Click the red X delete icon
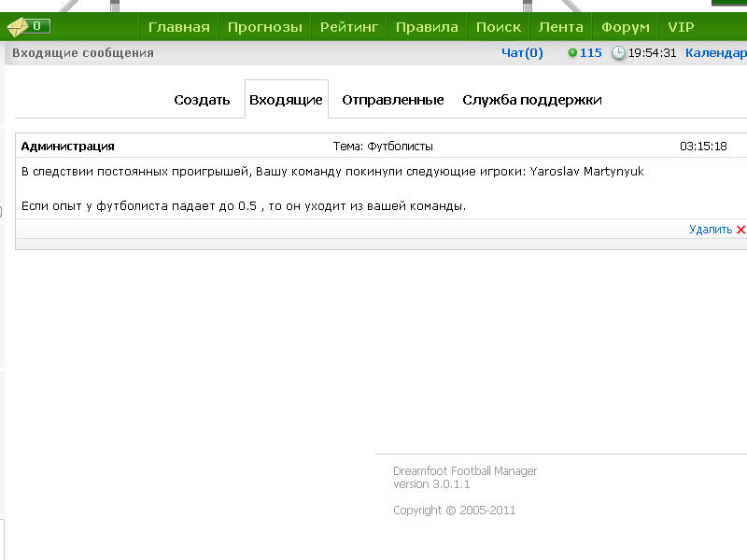The width and height of the screenshot is (747, 560). click(x=740, y=230)
